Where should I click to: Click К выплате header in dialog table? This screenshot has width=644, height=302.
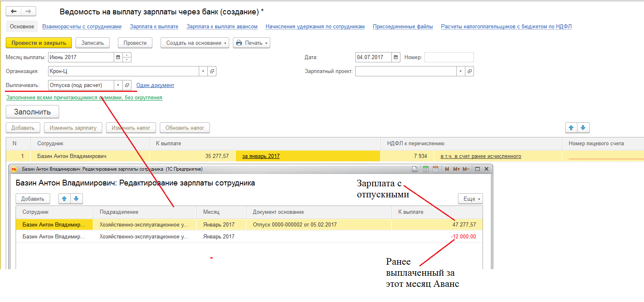[437, 212]
